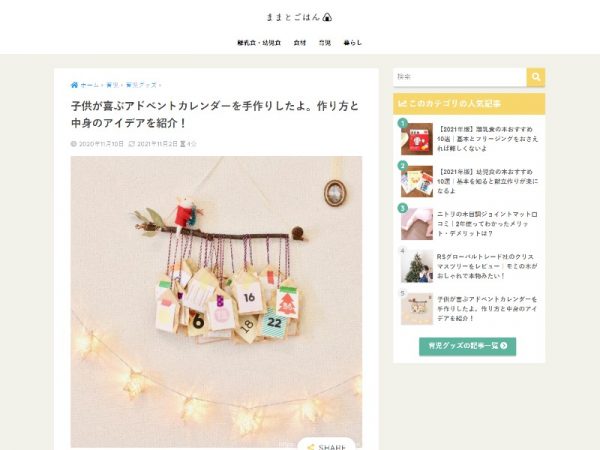Screen dimensions: 600x450
Task: Open the Christmas tree review thumbnail
Action: [417, 266]
